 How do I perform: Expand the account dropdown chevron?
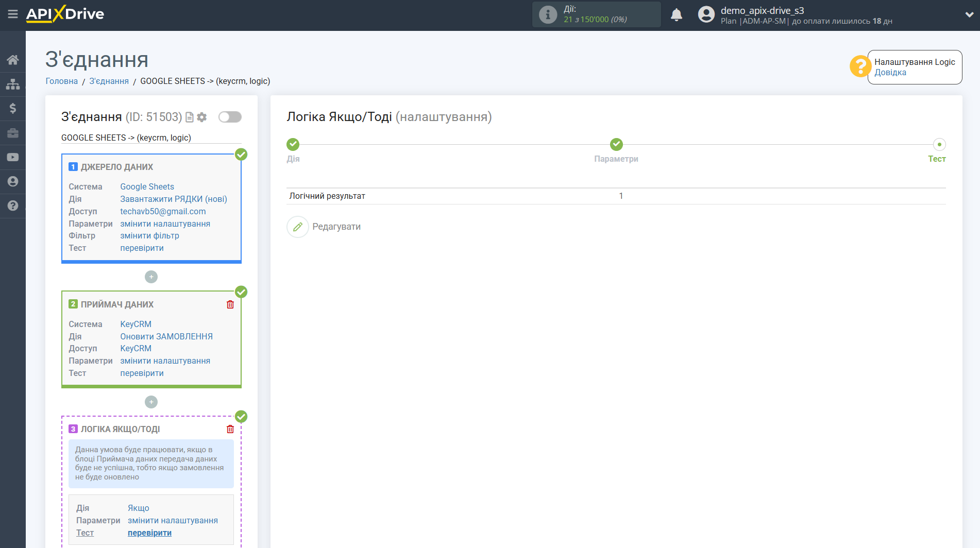point(969,15)
